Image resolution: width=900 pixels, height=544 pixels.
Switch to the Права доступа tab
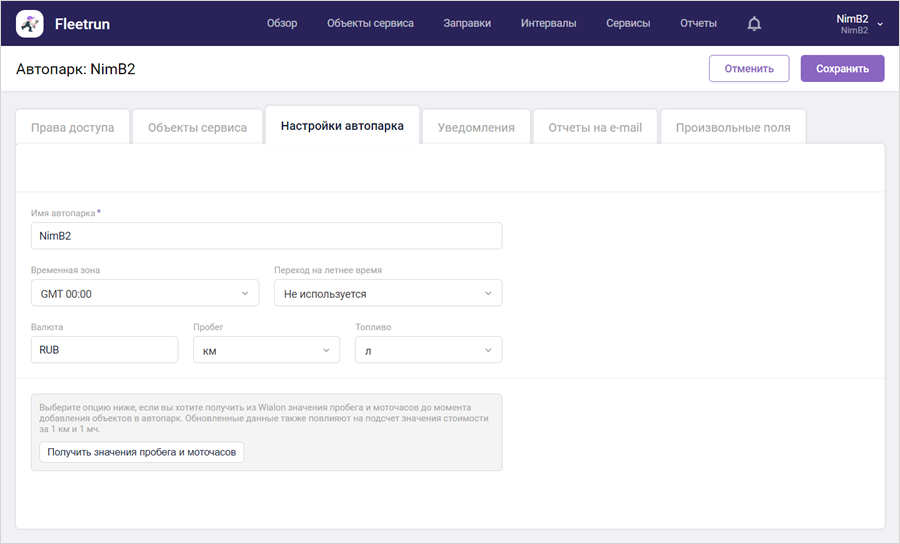point(73,128)
